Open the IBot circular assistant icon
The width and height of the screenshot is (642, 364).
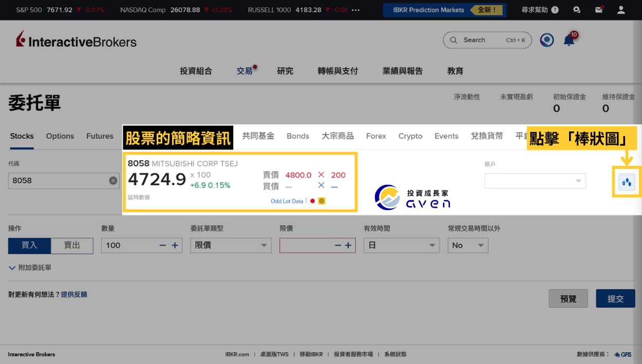click(x=547, y=40)
